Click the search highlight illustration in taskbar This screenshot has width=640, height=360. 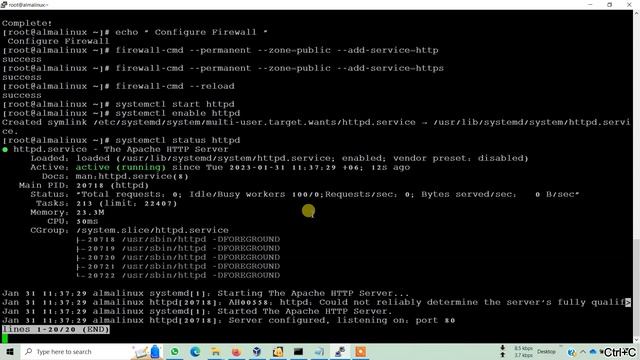point(147,351)
